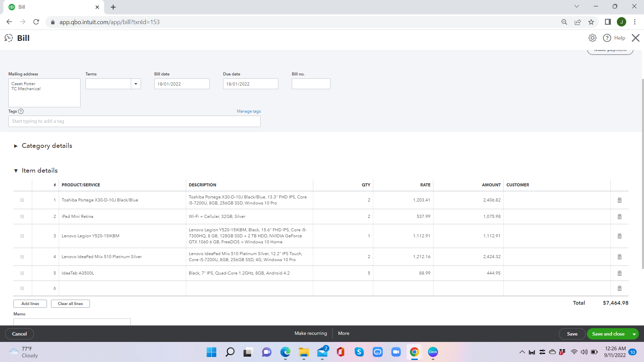644x362 pixels.
Task: Collapse the Item details section
Action: (x=16, y=171)
